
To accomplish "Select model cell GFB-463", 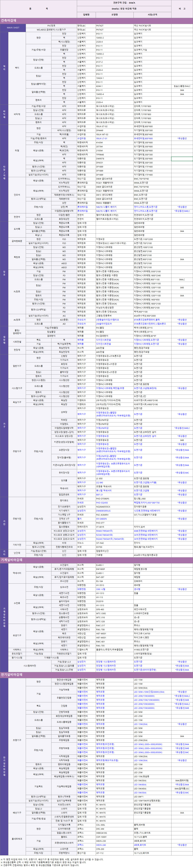I will tap(114, 609).
